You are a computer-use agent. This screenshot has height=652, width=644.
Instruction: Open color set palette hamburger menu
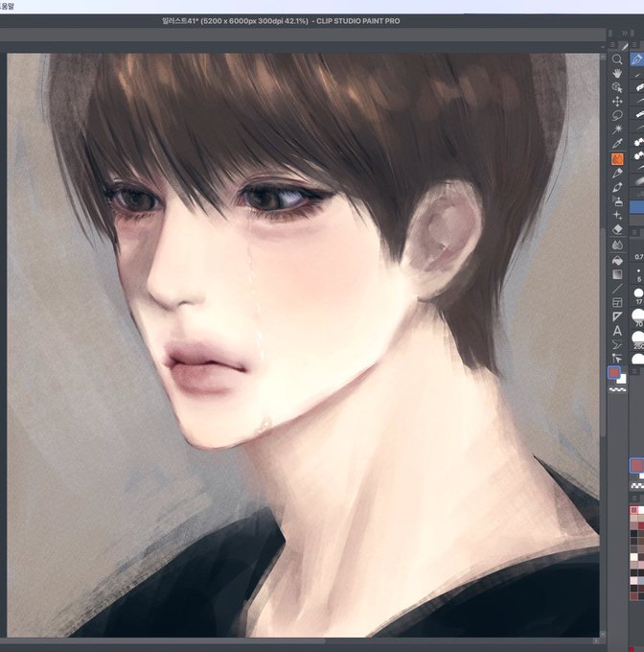[634, 498]
